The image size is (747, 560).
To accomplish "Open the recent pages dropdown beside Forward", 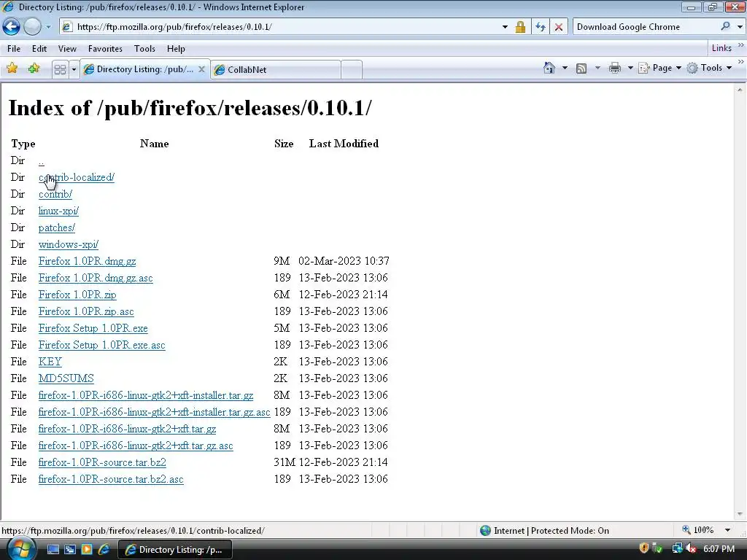I will point(48,27).
